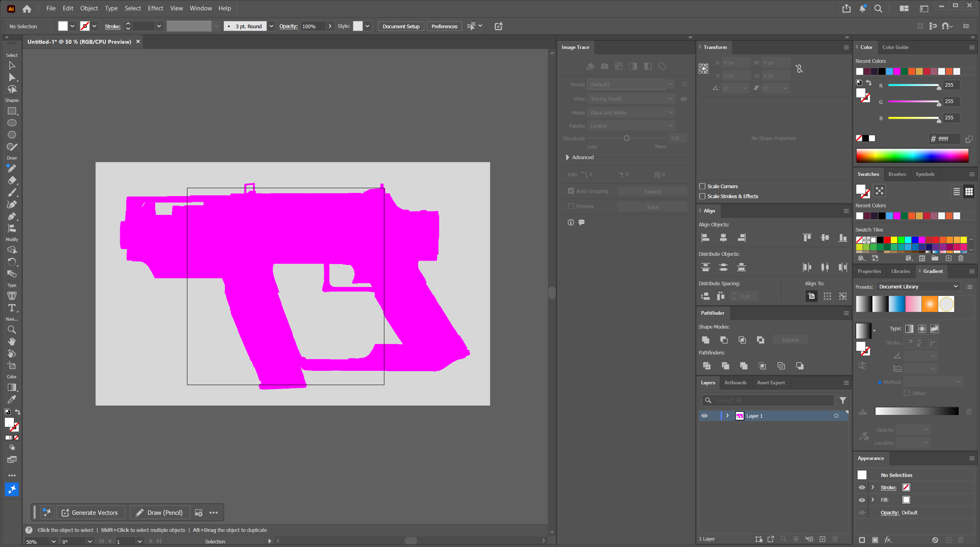Expand Layer 1 contents
Screen dimensions: 980x547
727,416
